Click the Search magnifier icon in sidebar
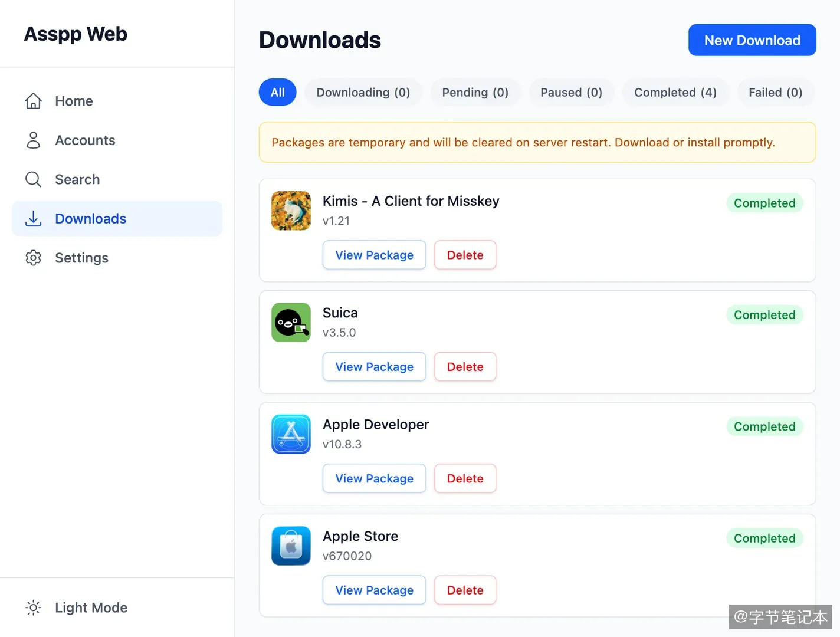 pos(34,179)
